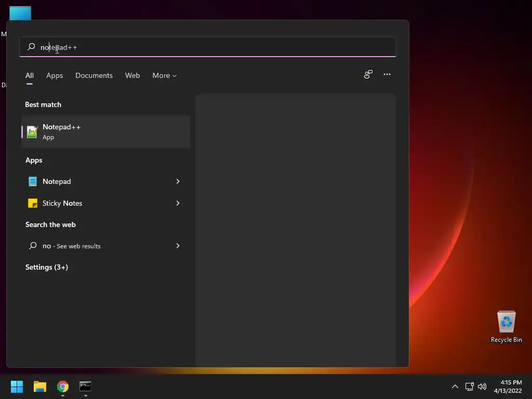
Task: Open File Explorer from taskbar
Action: click(39, 387)
